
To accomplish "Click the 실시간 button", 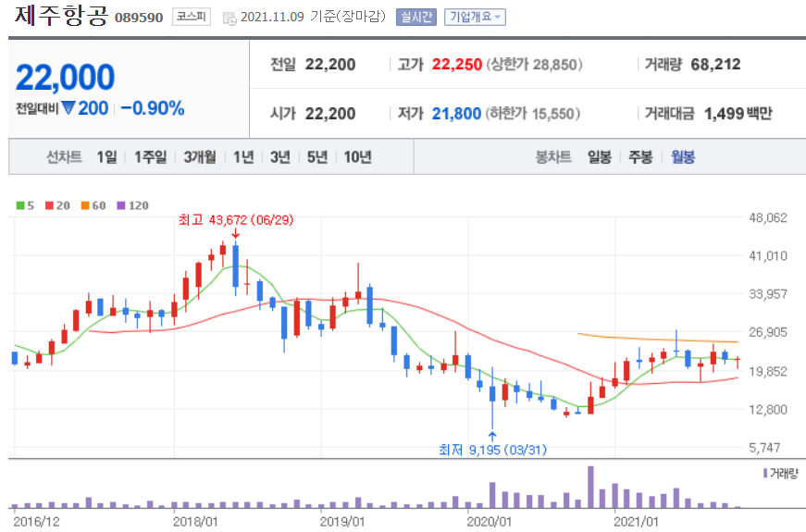I will point(416,17).
